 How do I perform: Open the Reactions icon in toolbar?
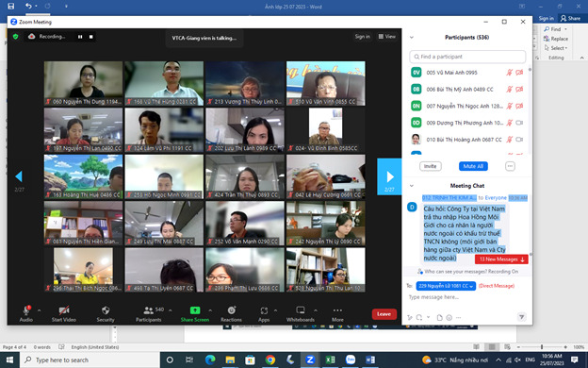coord(232,310)
